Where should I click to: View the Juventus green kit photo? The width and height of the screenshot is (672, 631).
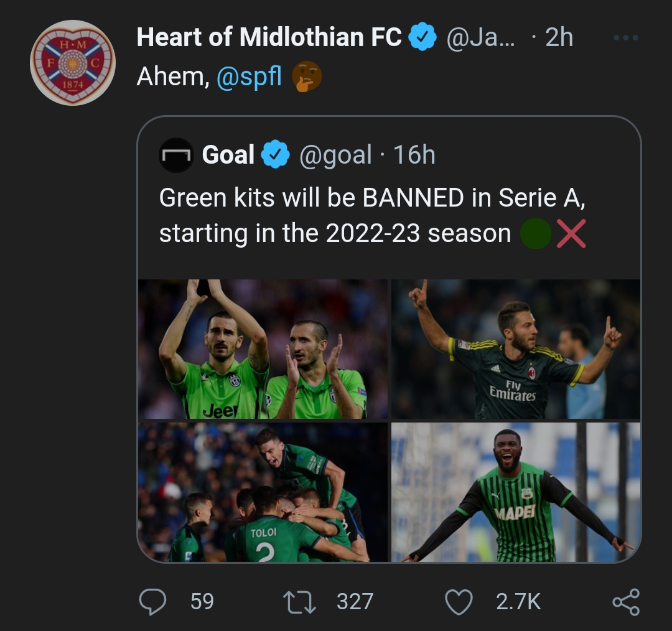(263, 349)
